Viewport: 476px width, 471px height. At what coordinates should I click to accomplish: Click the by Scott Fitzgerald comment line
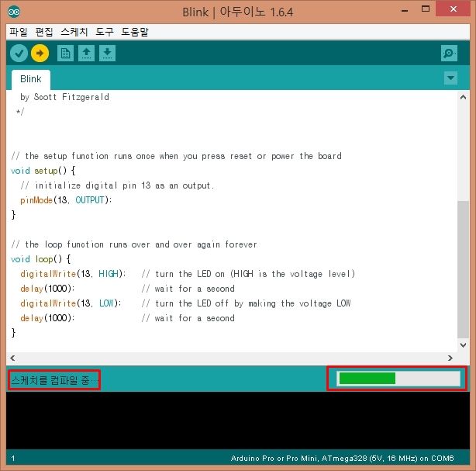coord(64,97)
